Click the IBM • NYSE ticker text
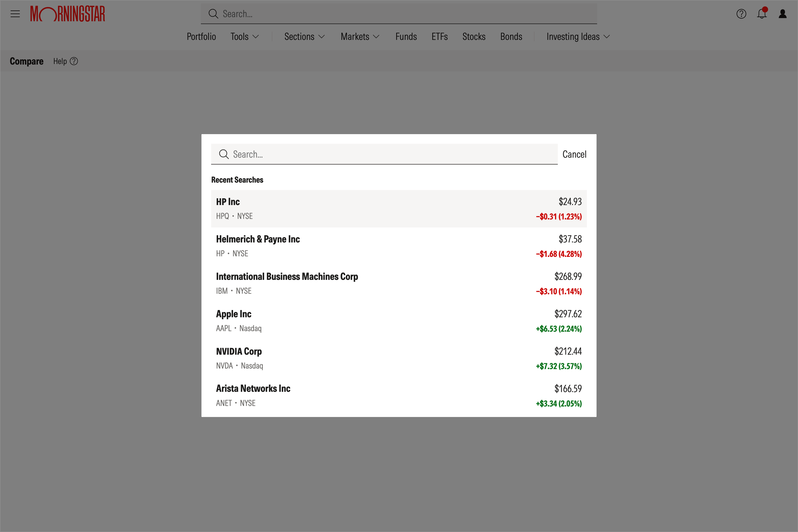Image resolution: width=798 pixels, height=532 pixels. tap(234, 291)
